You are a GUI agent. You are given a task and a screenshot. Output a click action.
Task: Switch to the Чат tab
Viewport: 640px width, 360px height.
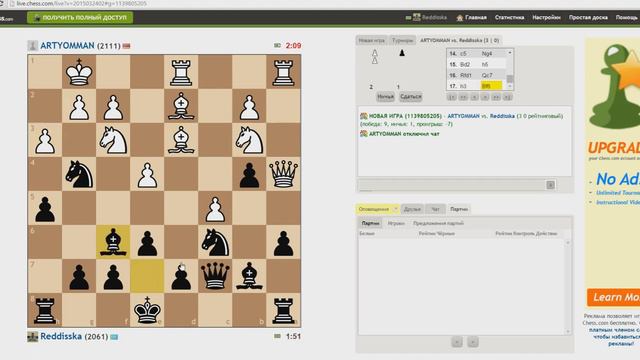436,209
